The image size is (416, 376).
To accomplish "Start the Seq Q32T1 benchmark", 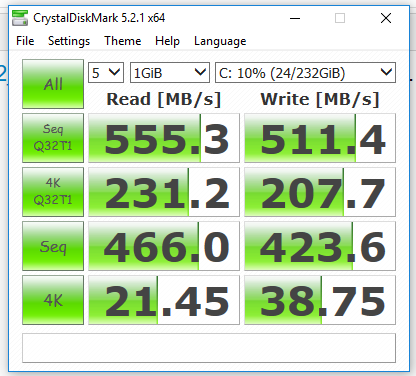I will pos(53,138).
